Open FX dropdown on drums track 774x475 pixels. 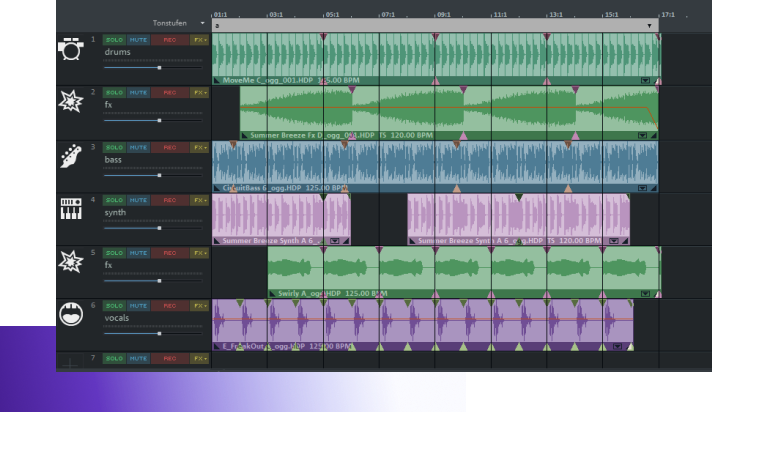tap(199, 40)
